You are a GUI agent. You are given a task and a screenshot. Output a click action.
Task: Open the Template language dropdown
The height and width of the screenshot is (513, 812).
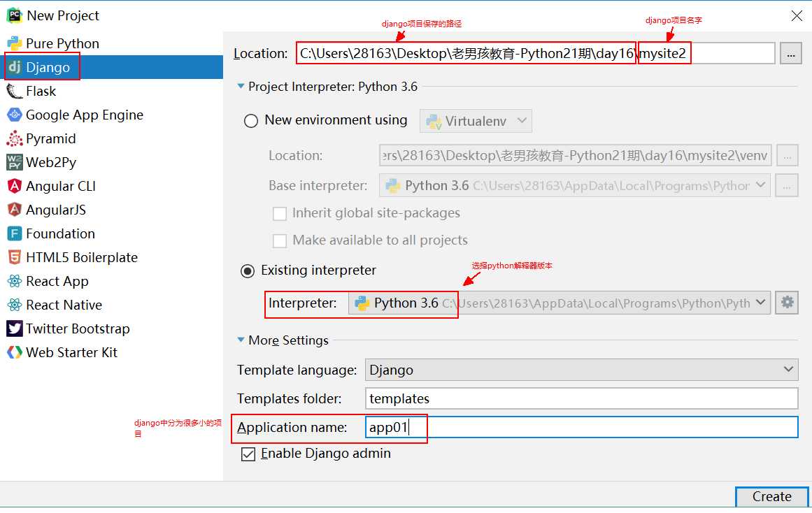pyautogui.click(x=582, y=370)
